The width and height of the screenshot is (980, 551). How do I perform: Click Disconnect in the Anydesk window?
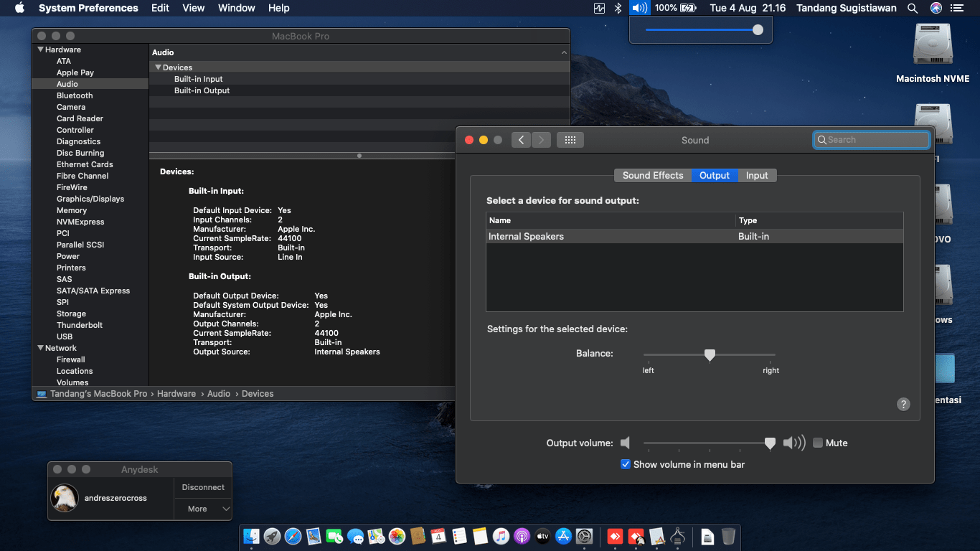click(x=202, y=487)
